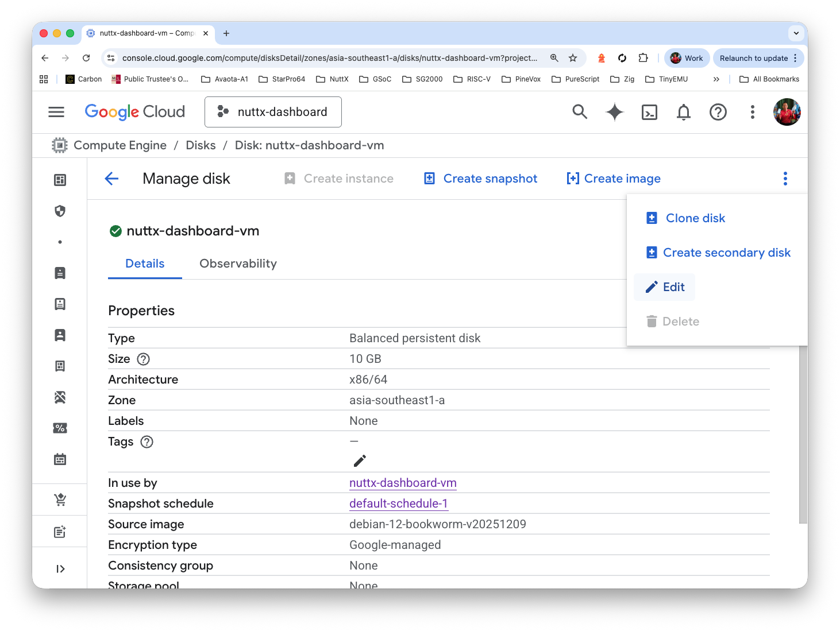Open the nuttx-dashboard-vm instance link

pyautogui.click(x=403, y=483)
